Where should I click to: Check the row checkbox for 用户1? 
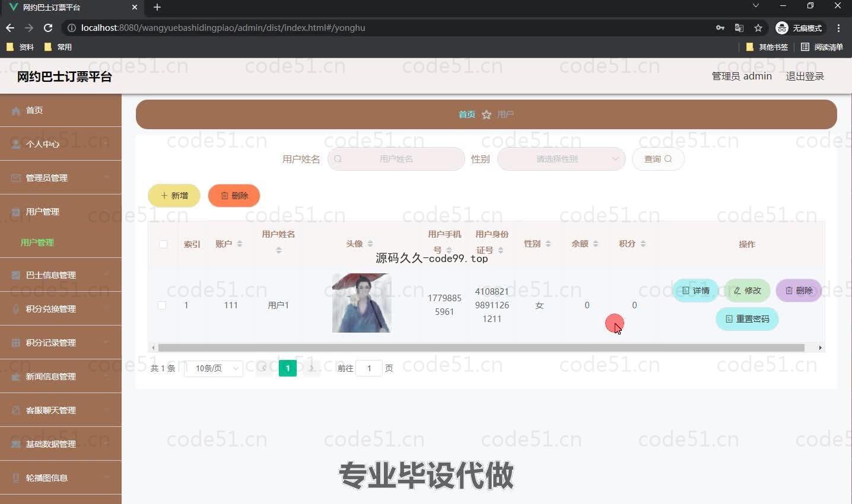(162, 305)
